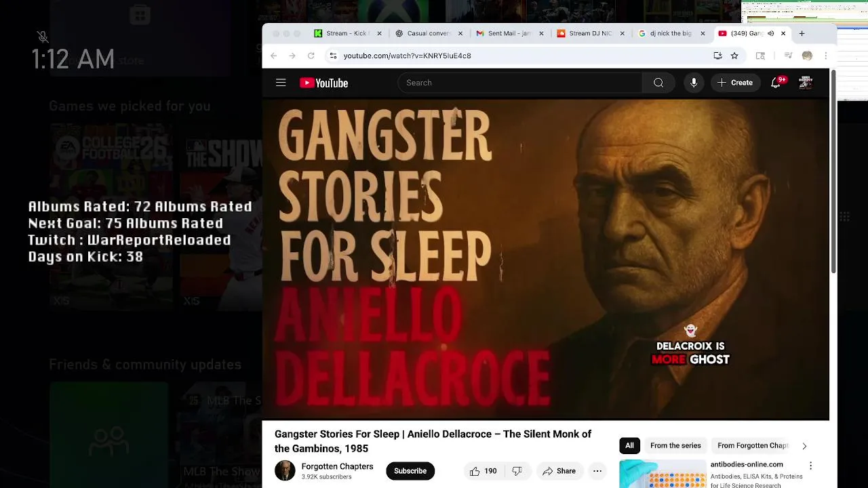
Task: Switch to Casual conversation tab
Action: [x=429, y=33]
